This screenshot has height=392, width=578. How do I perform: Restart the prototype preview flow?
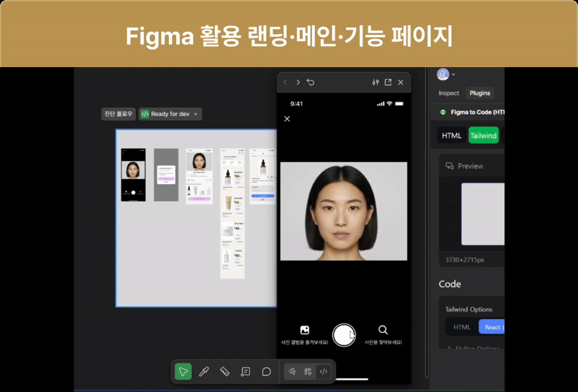coord(311,82)
